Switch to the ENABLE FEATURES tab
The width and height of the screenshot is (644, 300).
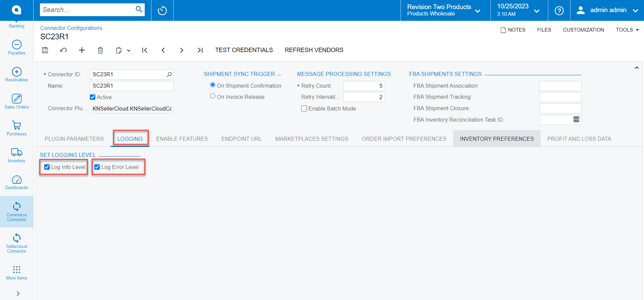[182, 139]
